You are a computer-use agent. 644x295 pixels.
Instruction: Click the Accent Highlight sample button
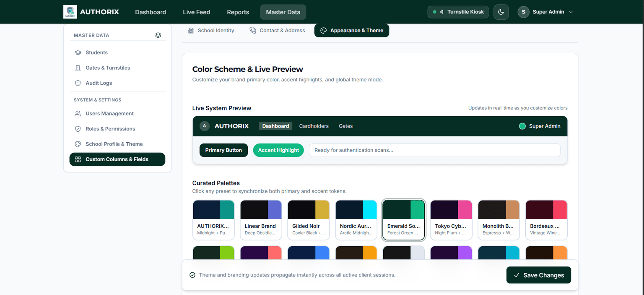click(x=278, y=150)
